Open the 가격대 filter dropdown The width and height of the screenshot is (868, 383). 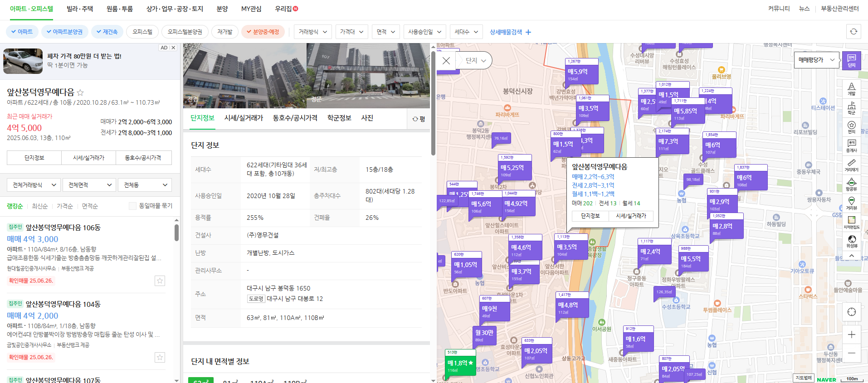[x=351, y=32]
